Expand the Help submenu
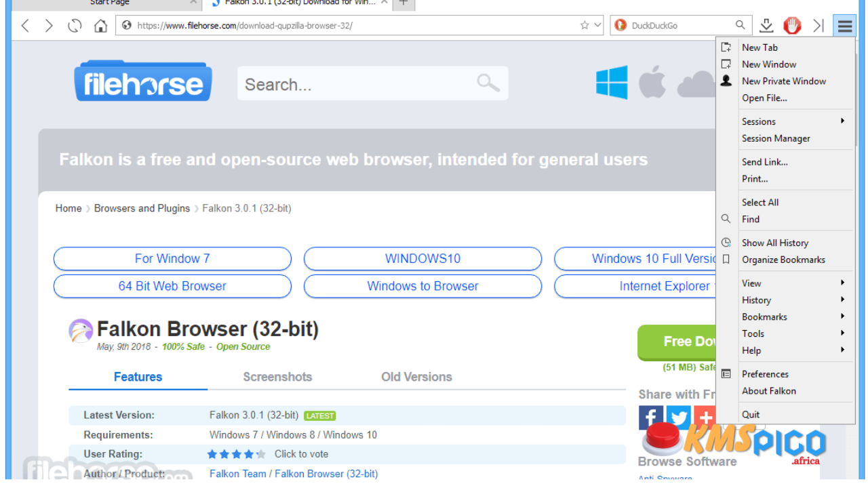868x488 pixels. pyautogui.click(x=785, y=350)
